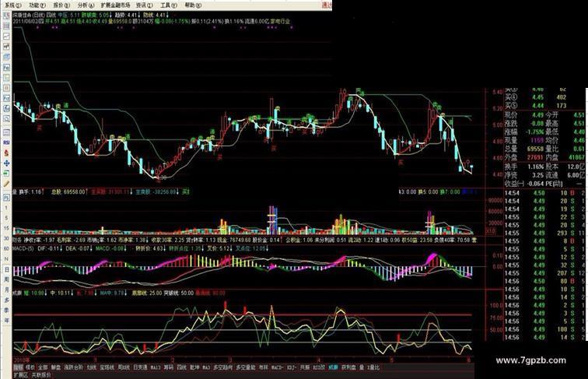Click the RSI indicator icon in left toolbar
The height and width of the screenshot is (379, 588).
coord(6,142)
